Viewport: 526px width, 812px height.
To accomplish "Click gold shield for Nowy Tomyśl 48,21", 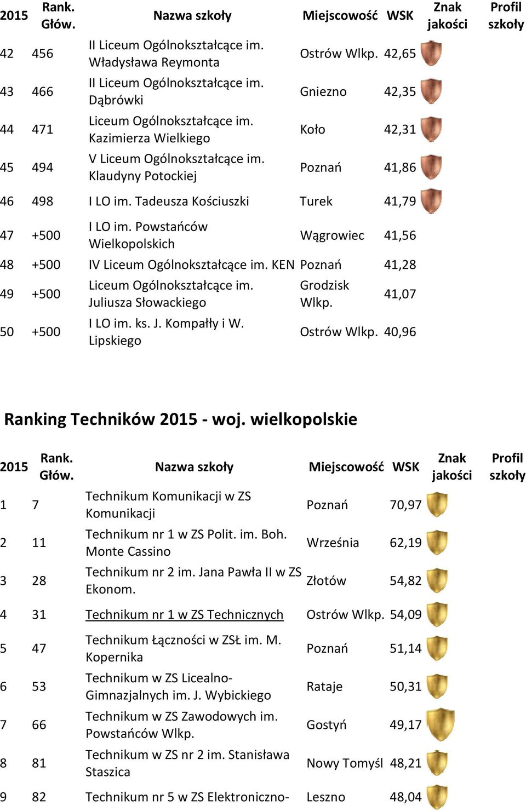I will click(437, 763).
